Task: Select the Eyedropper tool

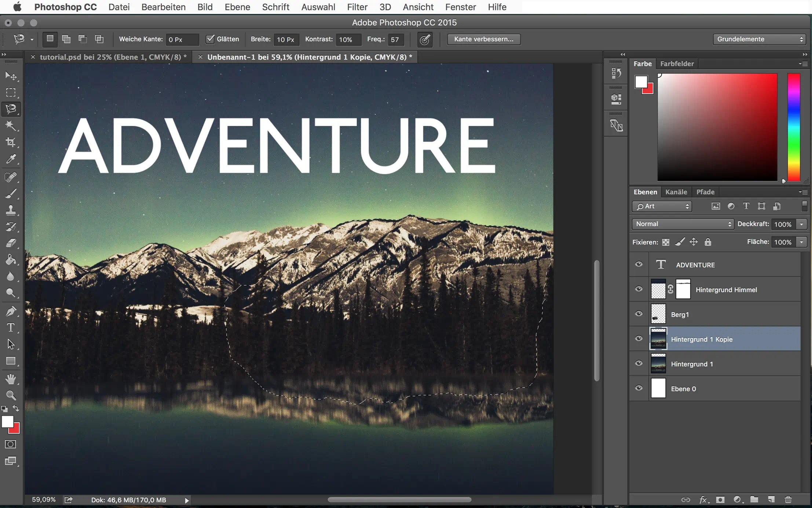Action: pyautogui.click(x=11, y=159)
